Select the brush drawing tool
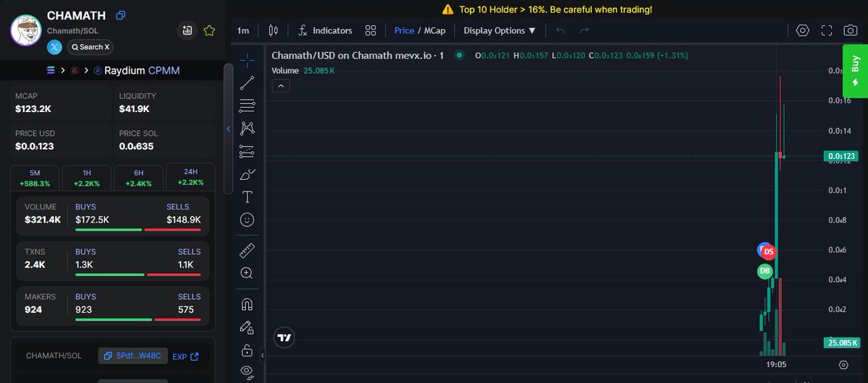 (247, 174)
